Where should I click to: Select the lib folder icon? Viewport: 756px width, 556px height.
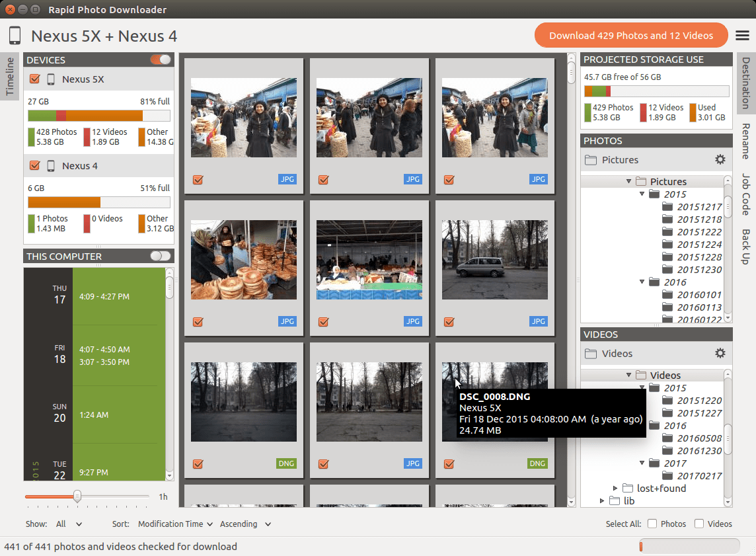tap(615, 500)
